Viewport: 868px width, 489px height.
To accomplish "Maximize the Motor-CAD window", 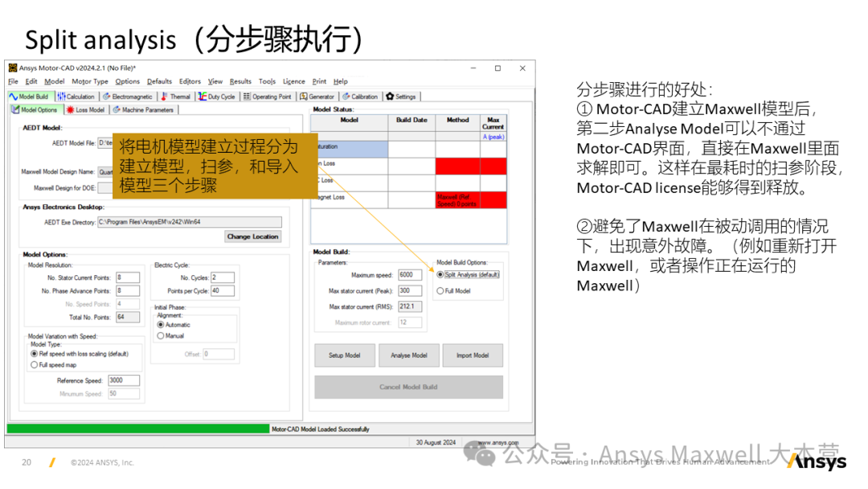I will click(497, 68).
